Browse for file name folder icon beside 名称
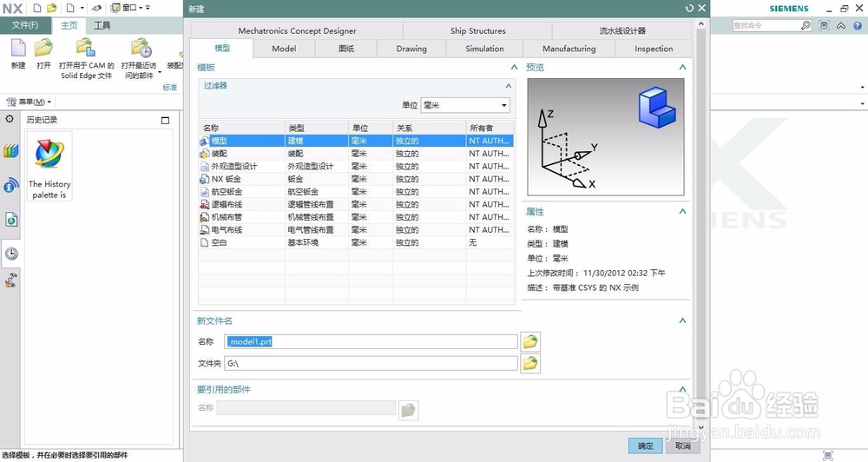This screenshot has height=462, width=868. [530, 341]
